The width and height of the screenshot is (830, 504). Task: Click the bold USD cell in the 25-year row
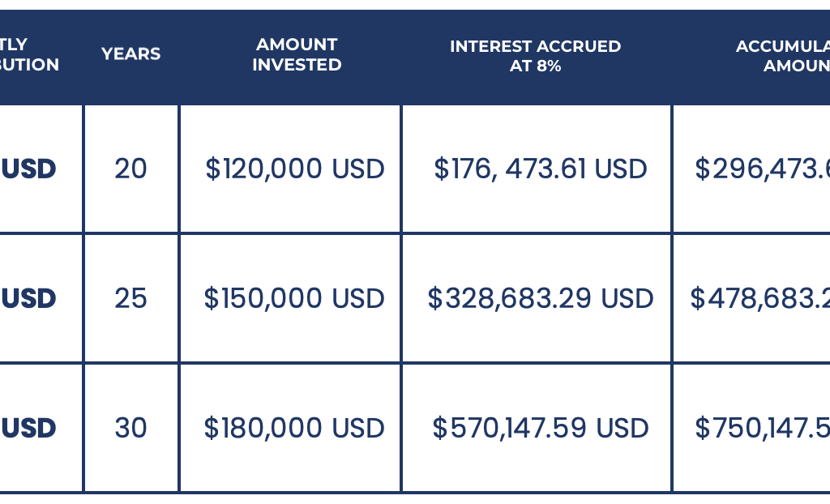[x=29, y=298]
